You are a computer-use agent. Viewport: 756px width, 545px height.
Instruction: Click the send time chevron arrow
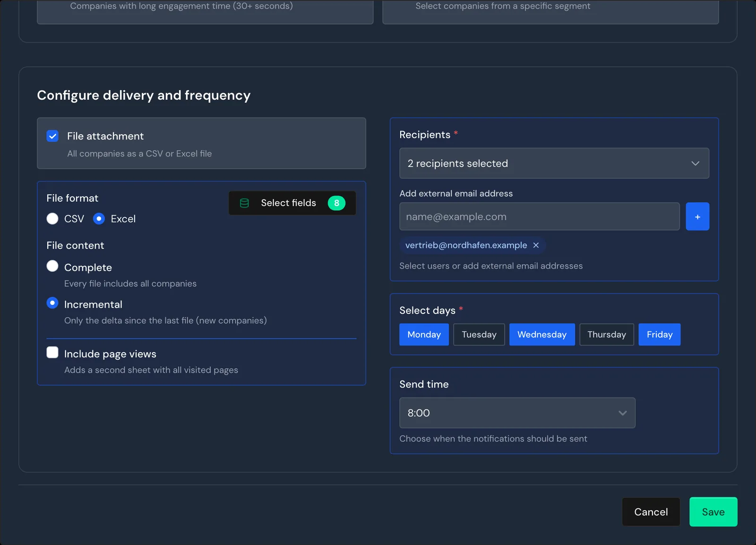coord(622,413)
